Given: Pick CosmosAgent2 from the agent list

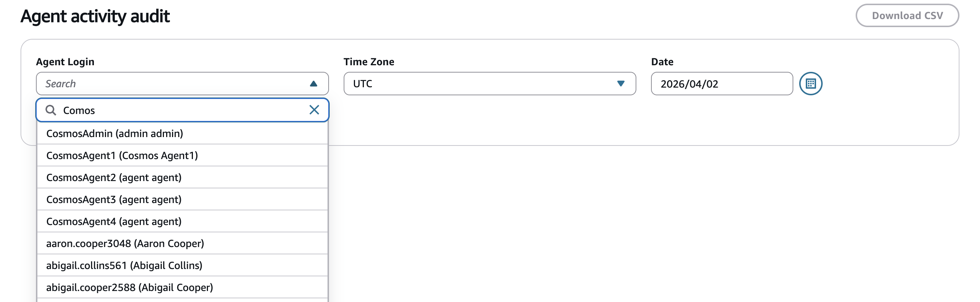Looking at the screenshot, I should (x=113, y=177).
